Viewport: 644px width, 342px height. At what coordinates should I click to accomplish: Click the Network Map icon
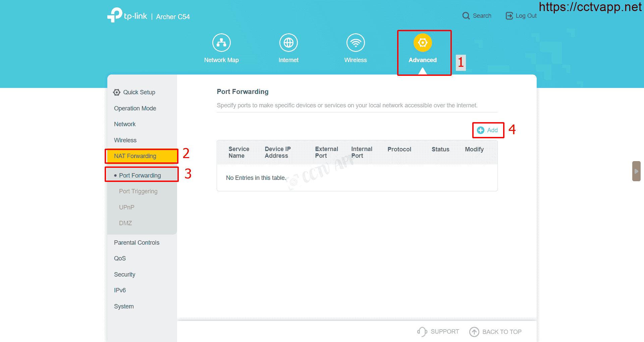pyautogui.click(x=221, y=43)
